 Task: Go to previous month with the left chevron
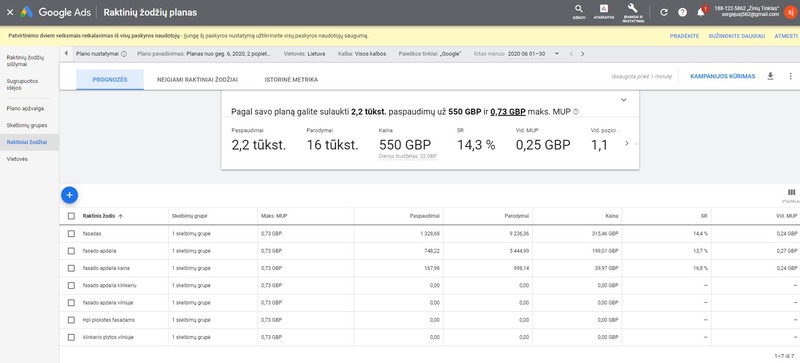point(571,54)
